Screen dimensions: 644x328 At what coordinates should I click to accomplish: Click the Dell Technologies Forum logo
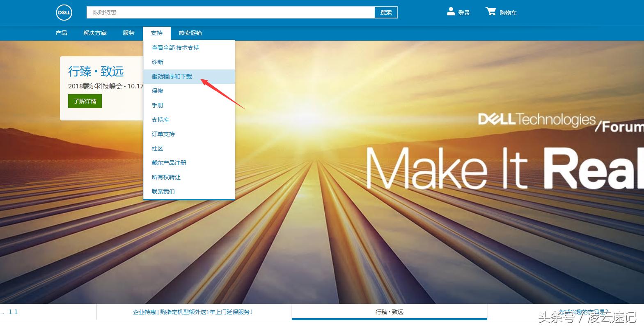click(x=561, y=122)
